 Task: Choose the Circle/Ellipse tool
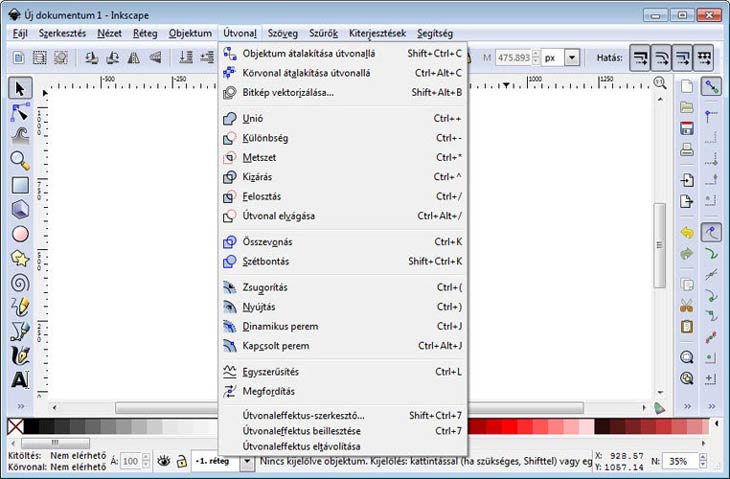point(20,234)
